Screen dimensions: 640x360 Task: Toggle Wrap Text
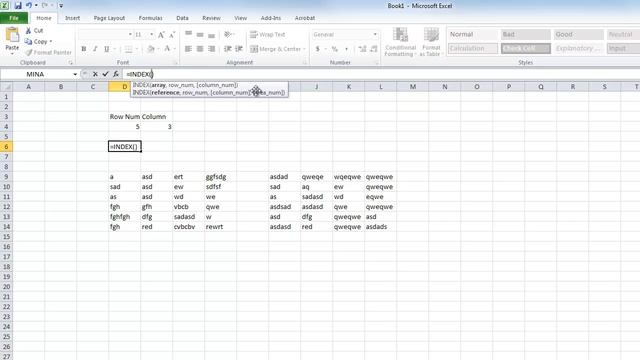coord(268,34)
